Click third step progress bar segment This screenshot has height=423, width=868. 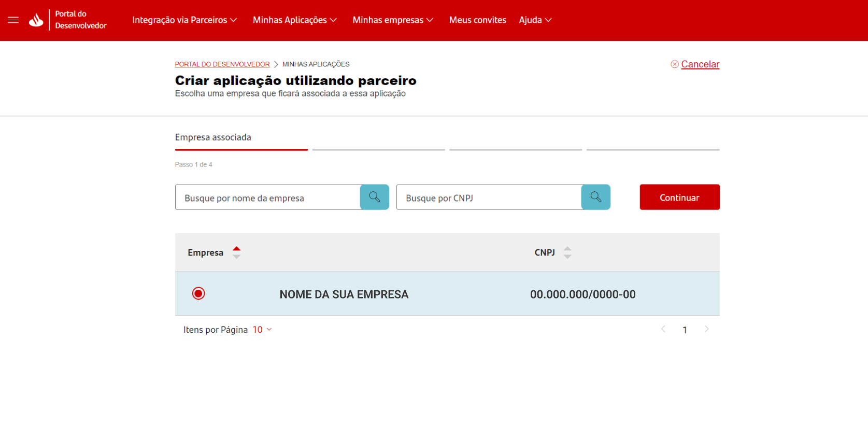pyautogui.click(x=516, y=150)
